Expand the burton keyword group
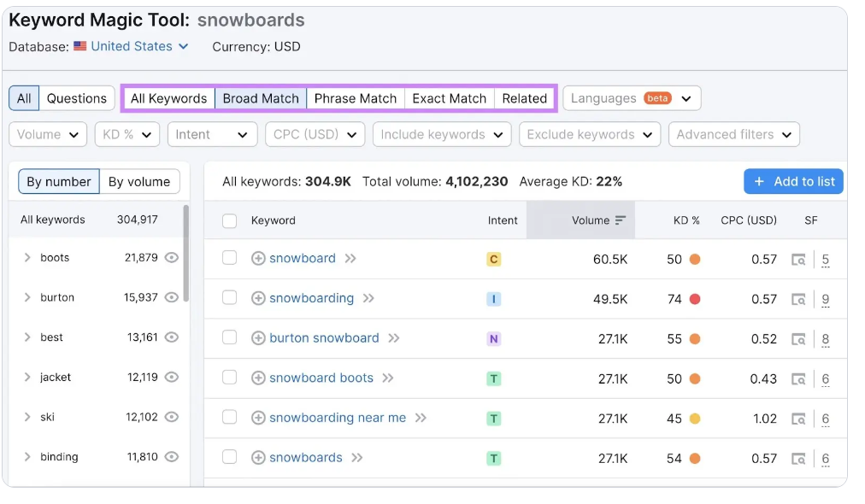The image size is (865, 504). click(27, 297)
